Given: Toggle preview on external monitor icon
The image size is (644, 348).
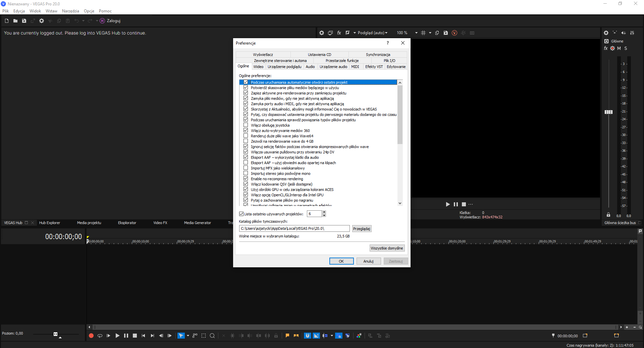Looking at the screenshot, I should point(330,33).
